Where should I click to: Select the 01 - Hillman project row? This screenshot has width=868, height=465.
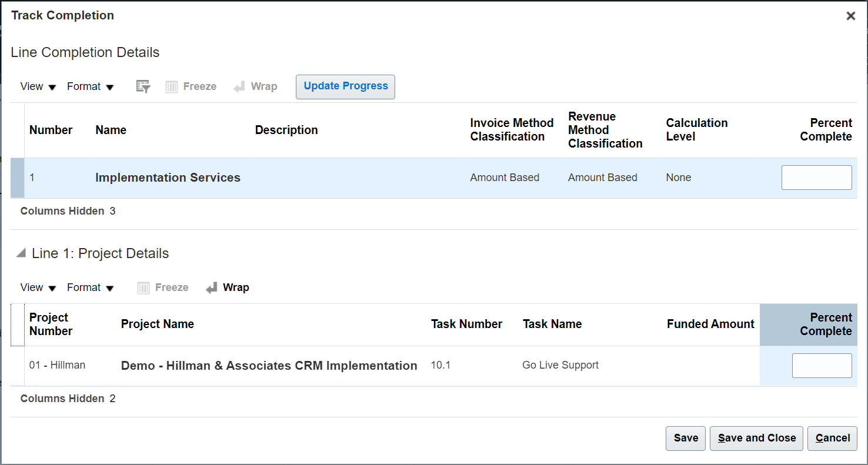(x=57, y=365)
